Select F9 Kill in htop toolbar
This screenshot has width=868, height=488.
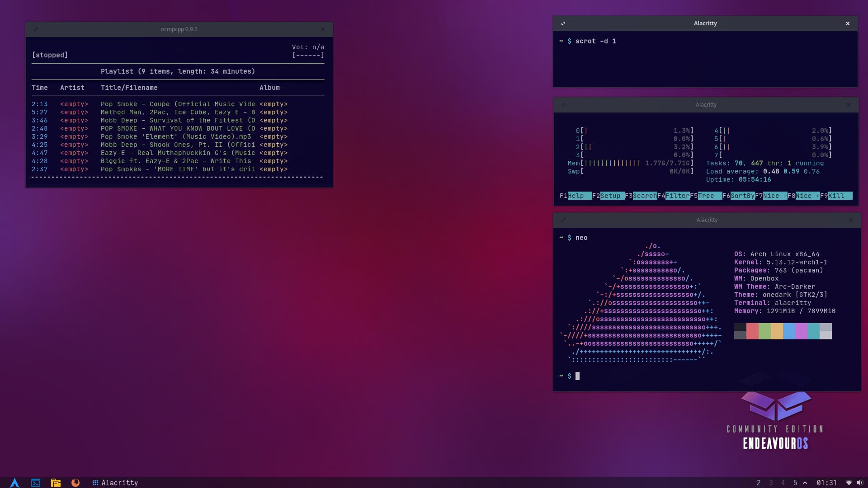836,196
